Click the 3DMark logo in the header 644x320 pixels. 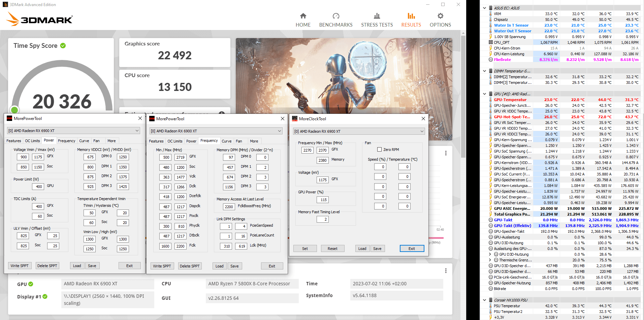(x=39, y=19)
